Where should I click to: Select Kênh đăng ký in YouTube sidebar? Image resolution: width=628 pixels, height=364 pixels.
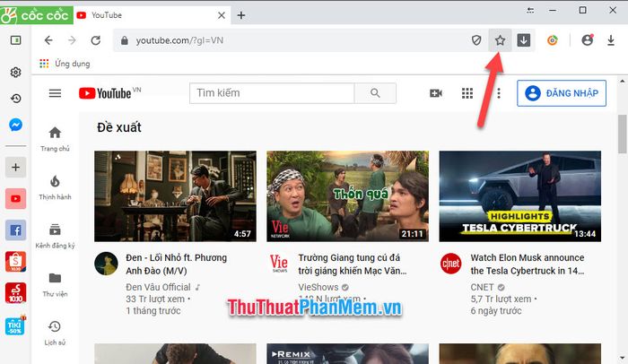click(x=55, y=236)
